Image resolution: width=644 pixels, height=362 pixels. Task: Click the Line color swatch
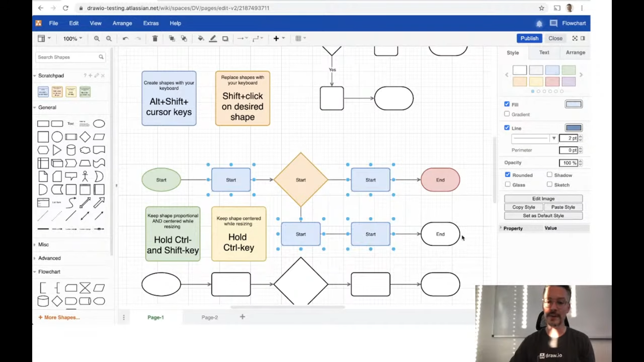[x=573, y=128]
